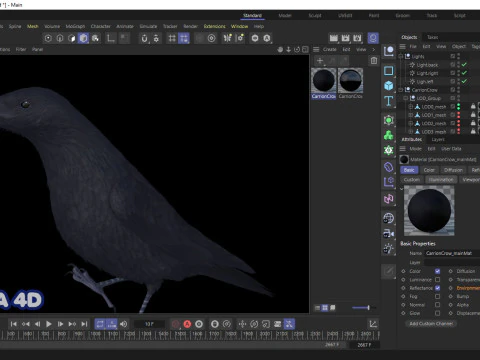Enable the Glow channel checkbox
This screenshot has height=360, width=480.
point(437,313)
